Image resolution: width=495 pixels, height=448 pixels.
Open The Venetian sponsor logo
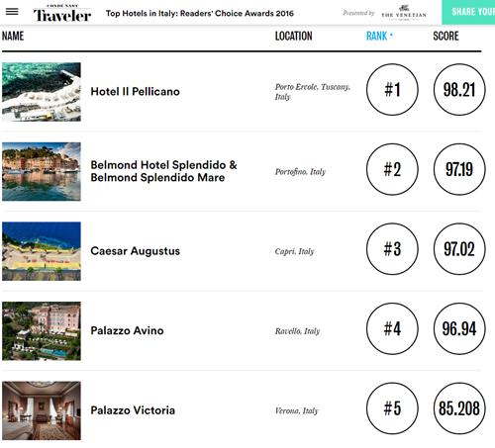coord(404,13)
